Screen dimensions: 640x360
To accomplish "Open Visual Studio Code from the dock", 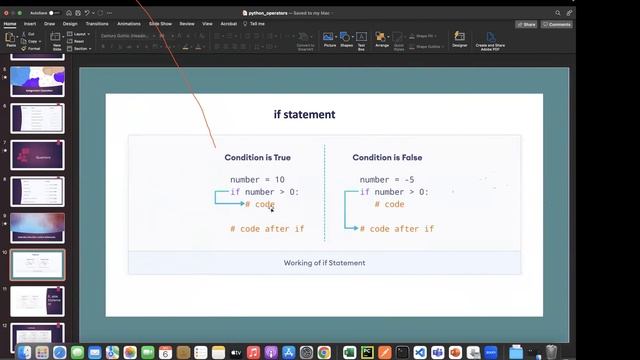I will tap(420, 352).
